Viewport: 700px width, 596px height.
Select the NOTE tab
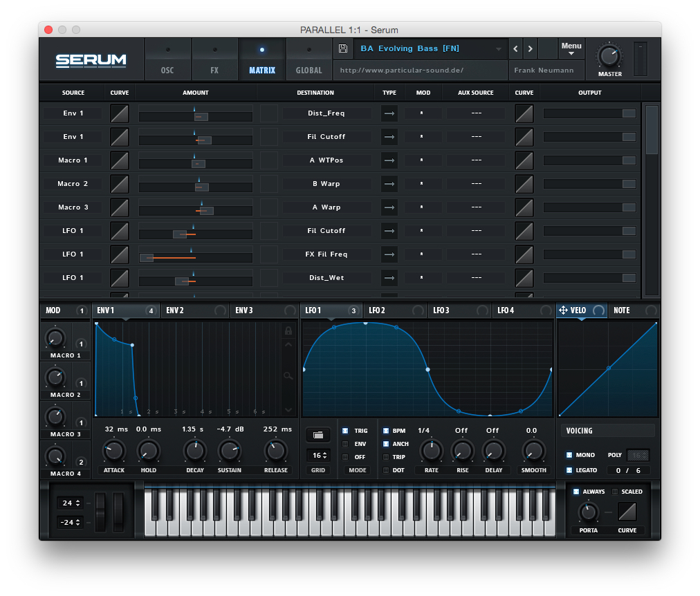coord(635,310)
